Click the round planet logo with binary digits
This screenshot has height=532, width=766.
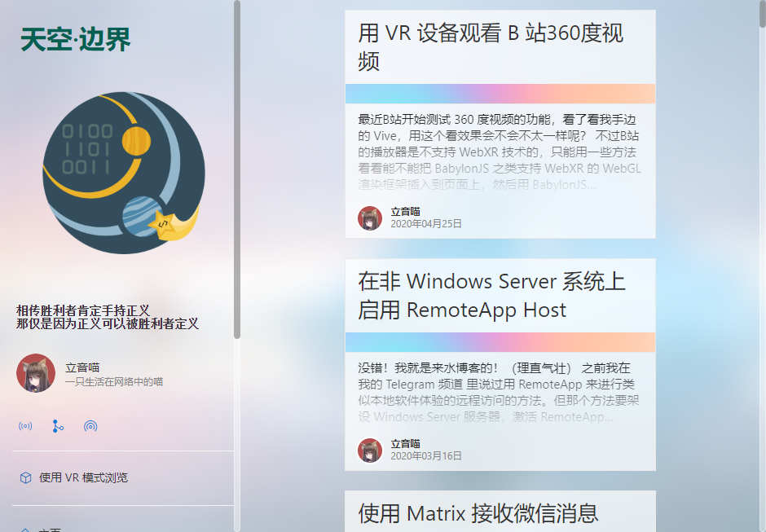coord(124,173)
